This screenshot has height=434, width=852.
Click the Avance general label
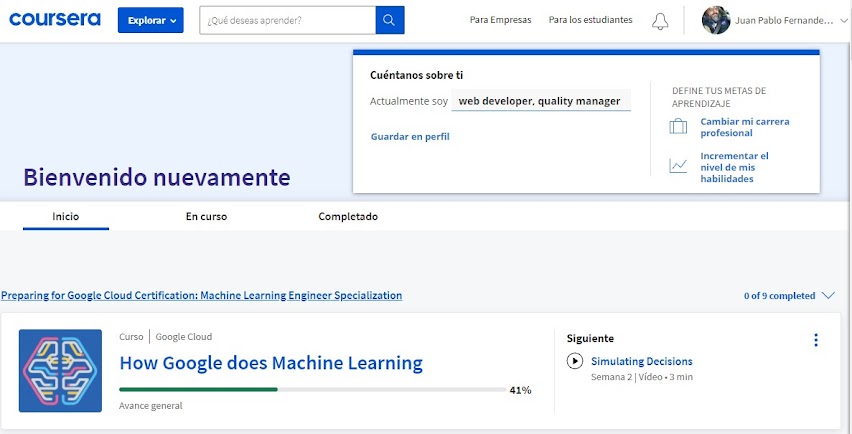pyautogui.click(x=151, y=406)
